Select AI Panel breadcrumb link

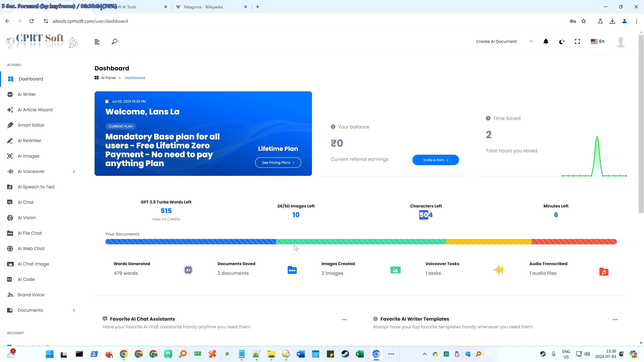click(x=108, y=77)
